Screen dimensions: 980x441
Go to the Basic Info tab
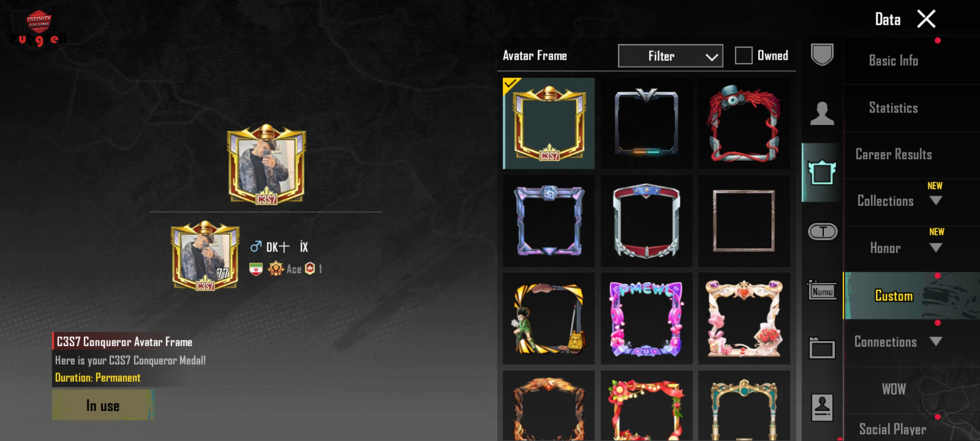click(893, 61)
